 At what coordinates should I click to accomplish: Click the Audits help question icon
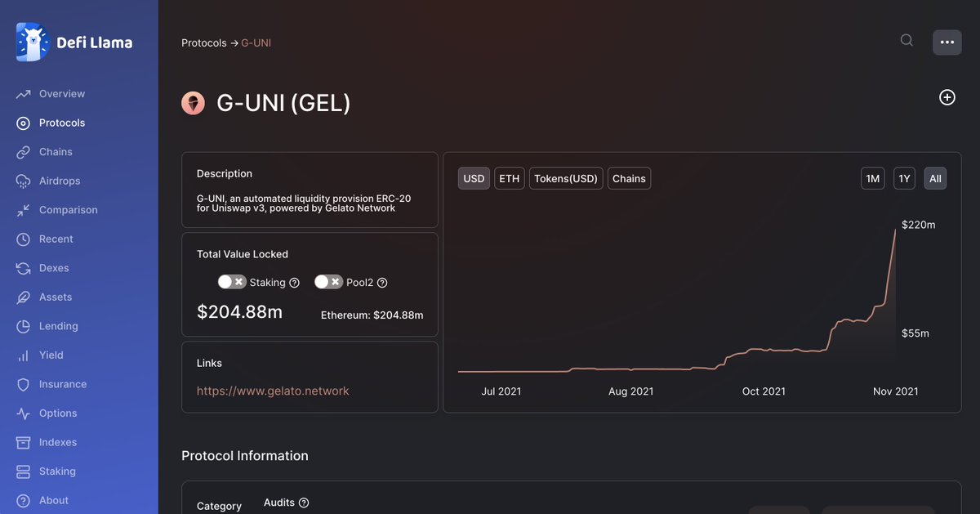(x=304, y=503)
